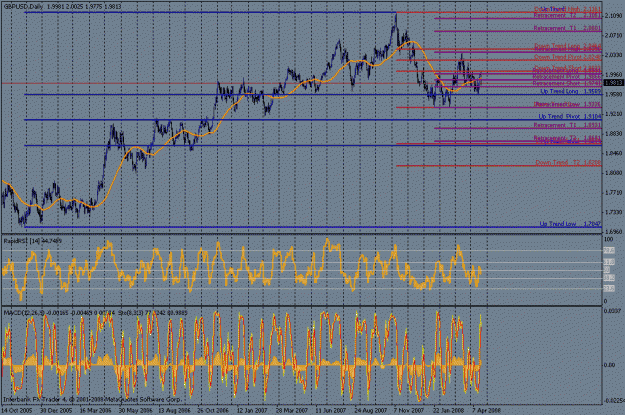The image size is (625, 415).
Task: Select the Up Trend Low level label
Action: (x=570, y=224)
